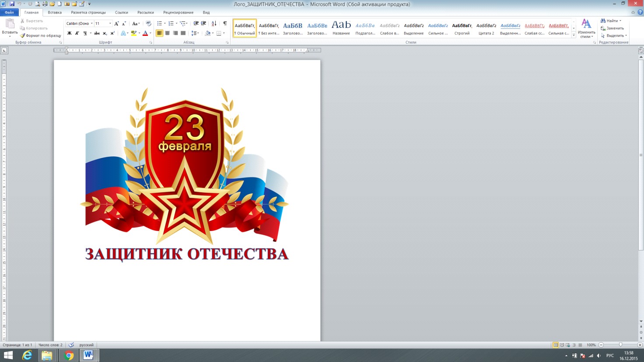Click the Sort (A–Я) icon
The height and width of the screenshot is (362, 644).
pyautogui.click(x=214, y=24)
